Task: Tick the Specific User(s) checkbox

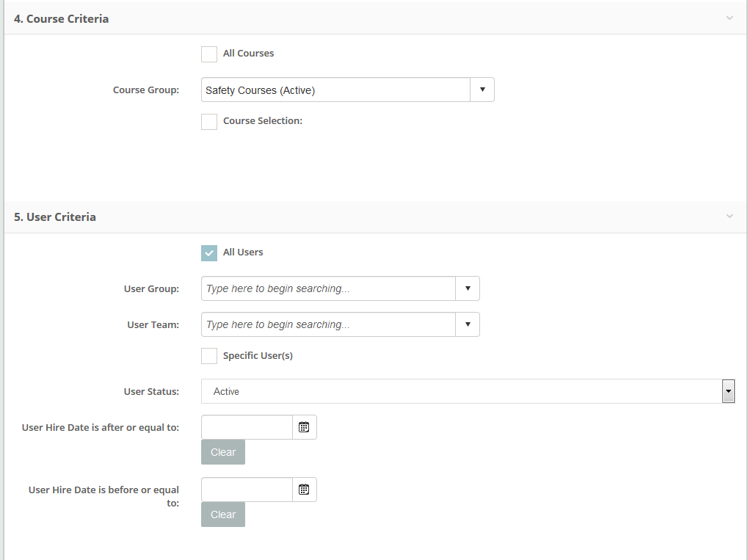Action: pyautogui.click(x=209, y=356)
